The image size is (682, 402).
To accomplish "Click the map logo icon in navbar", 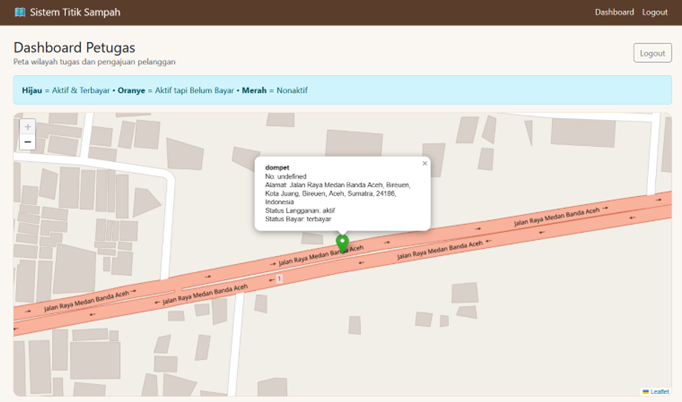I will (20, 12).
